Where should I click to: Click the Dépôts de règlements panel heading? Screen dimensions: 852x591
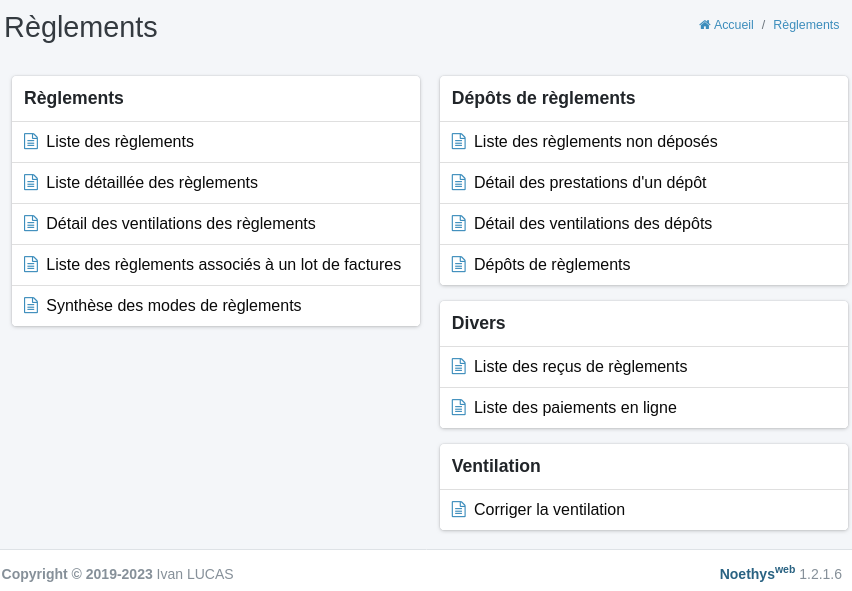543,98
